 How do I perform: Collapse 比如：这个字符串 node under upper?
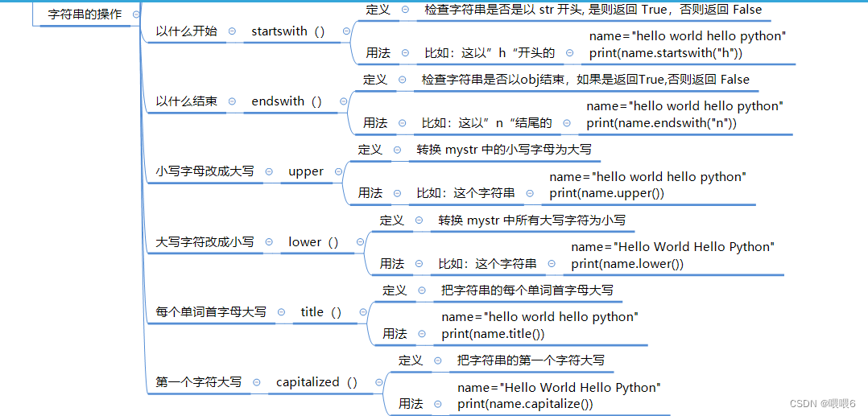[x=530, y=194]
